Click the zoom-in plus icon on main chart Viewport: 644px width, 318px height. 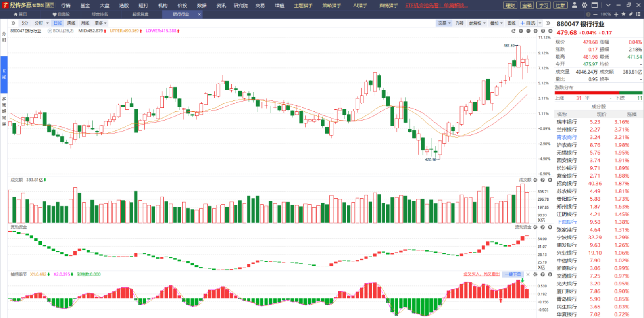tap(521, 31)
